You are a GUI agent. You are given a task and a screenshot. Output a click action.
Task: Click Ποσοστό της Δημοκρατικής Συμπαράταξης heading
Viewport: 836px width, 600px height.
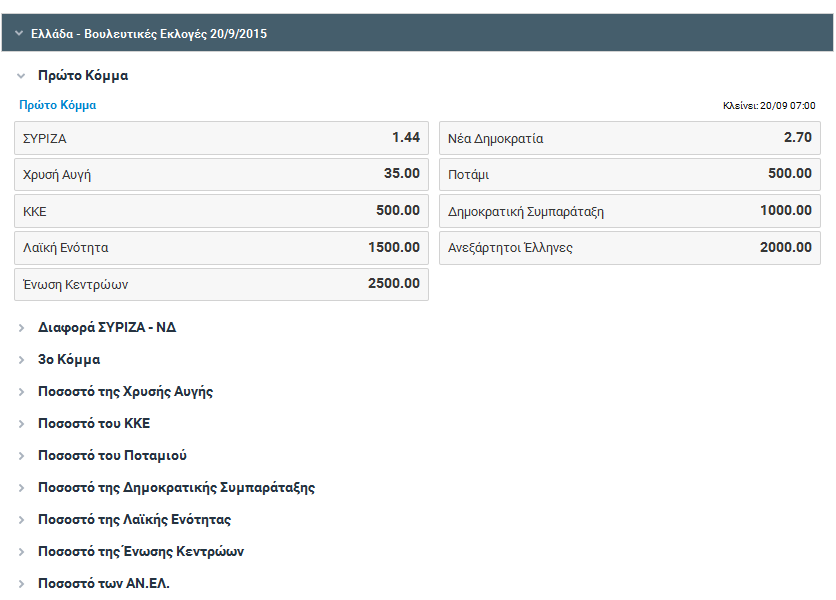(x=176, y=487)
